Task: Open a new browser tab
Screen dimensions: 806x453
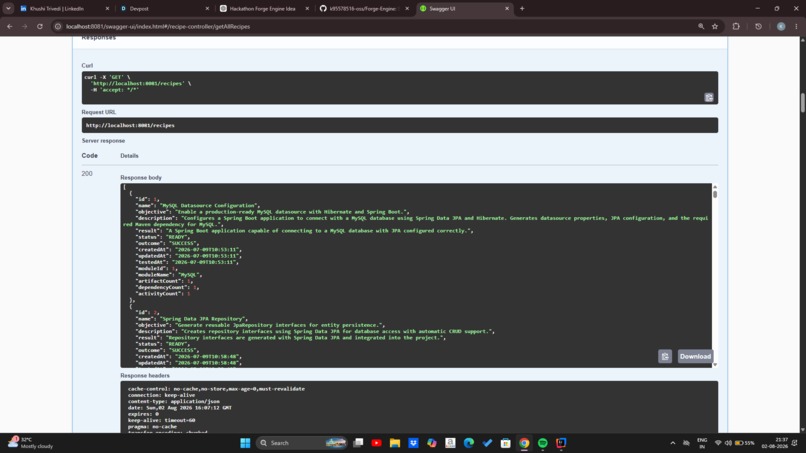Action: (x=522, y=8)
